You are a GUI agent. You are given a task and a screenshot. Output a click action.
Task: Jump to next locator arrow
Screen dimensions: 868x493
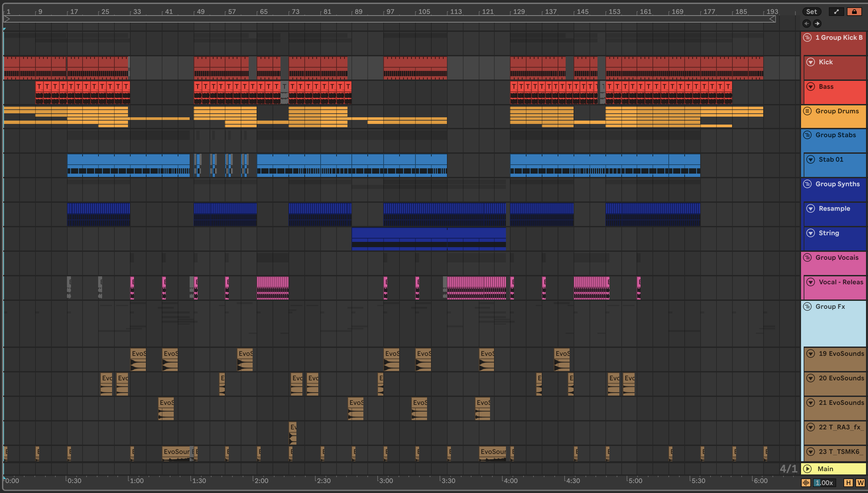click(817, 24)
